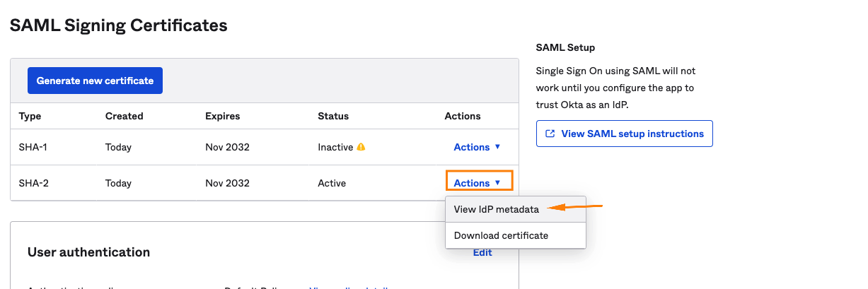Select the SHA-2 certificate type cell
This screenshot has width=868, height=289.
tap(33, 183)
